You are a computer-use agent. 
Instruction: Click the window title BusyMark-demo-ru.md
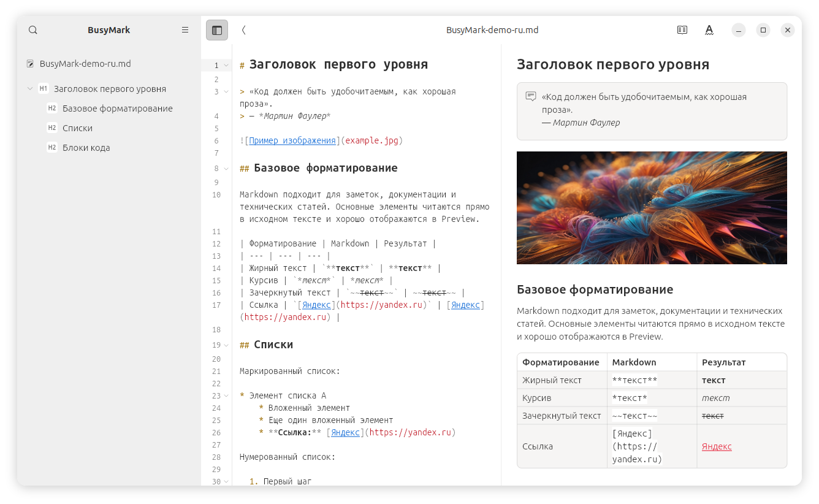tap(492, 30)
